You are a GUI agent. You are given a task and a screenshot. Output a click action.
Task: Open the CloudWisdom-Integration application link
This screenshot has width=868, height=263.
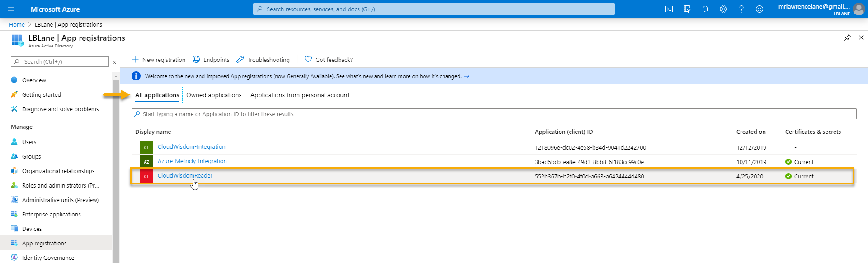191,147
